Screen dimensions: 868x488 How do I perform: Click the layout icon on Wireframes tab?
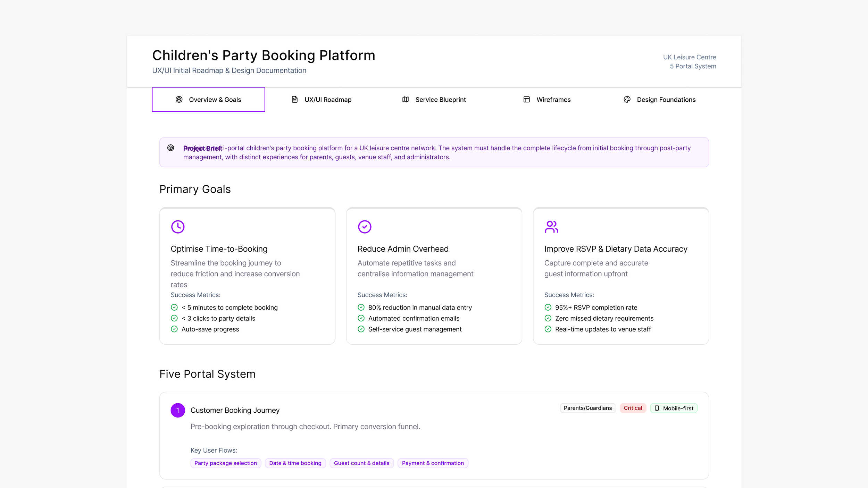coord(526,100)
